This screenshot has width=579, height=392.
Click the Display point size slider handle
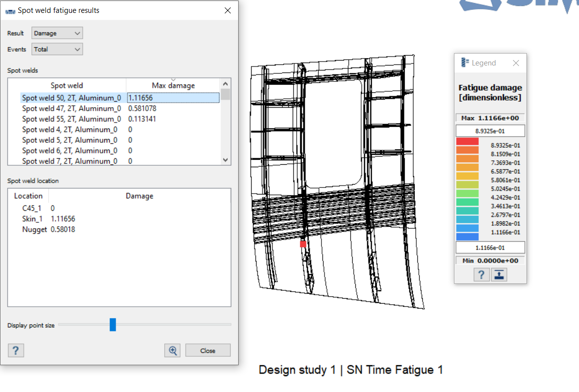pyautogui.click(x=113, y=325)
